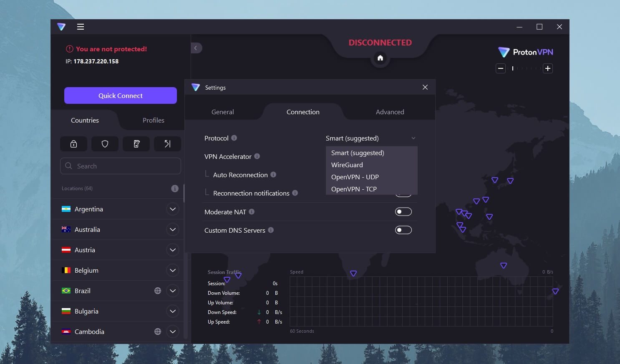This screenshot has height=364, width=620.
Task: Open the Port Forwarding icon
Action: pos(167,144)
